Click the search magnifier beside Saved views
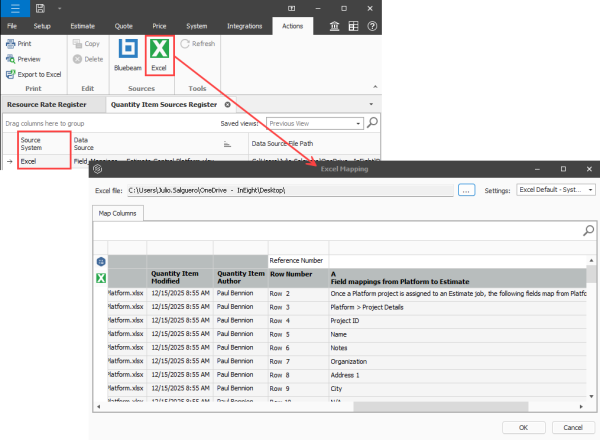Viewport: 600px width, 440px height. [x=372, y=123]
